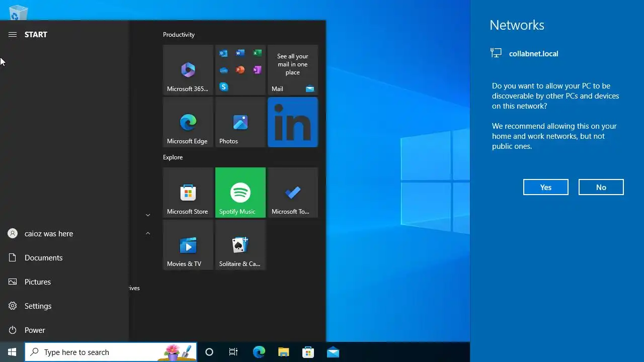644x362 pixels.
Task: Click Yes to allow network discovery
Action: [546, 187]
